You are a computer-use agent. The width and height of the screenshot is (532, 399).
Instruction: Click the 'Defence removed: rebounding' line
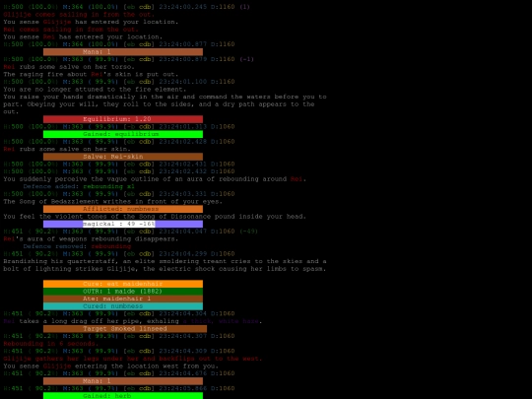77,246
